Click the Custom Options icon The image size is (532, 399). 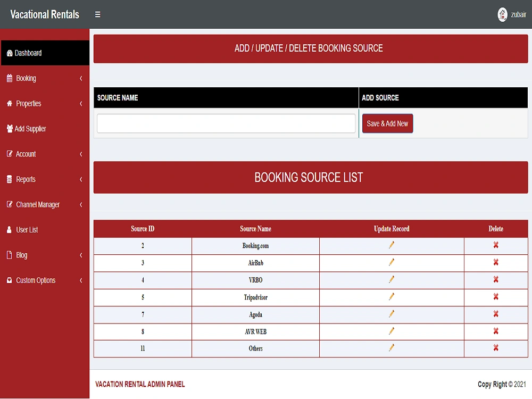[x=9, y=280]
